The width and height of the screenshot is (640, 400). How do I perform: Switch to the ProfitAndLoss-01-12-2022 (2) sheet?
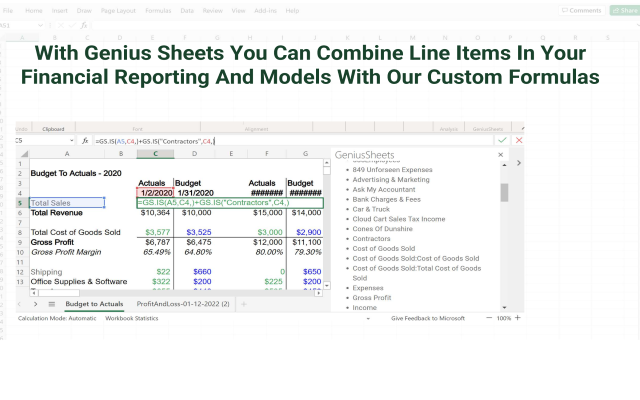coord(183,304)
